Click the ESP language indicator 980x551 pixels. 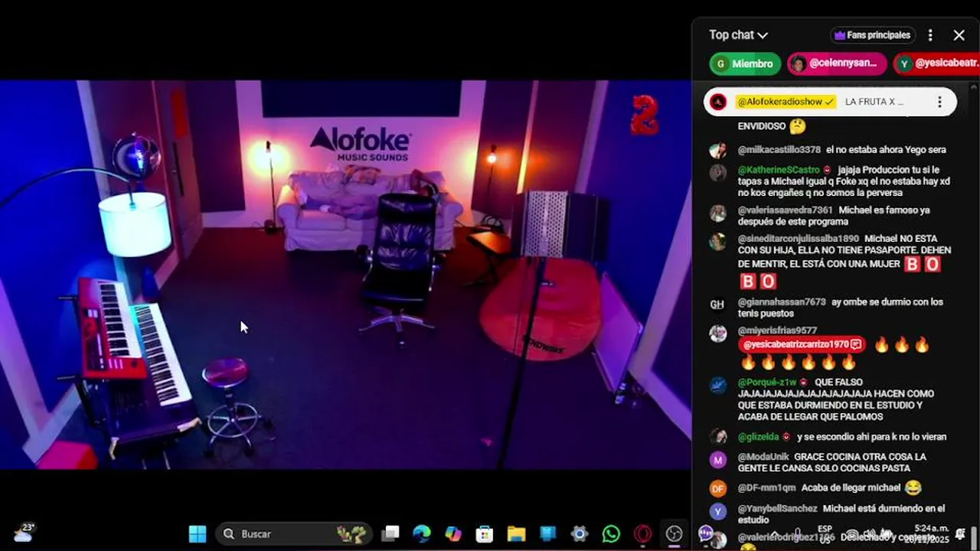tap(825, 533)
